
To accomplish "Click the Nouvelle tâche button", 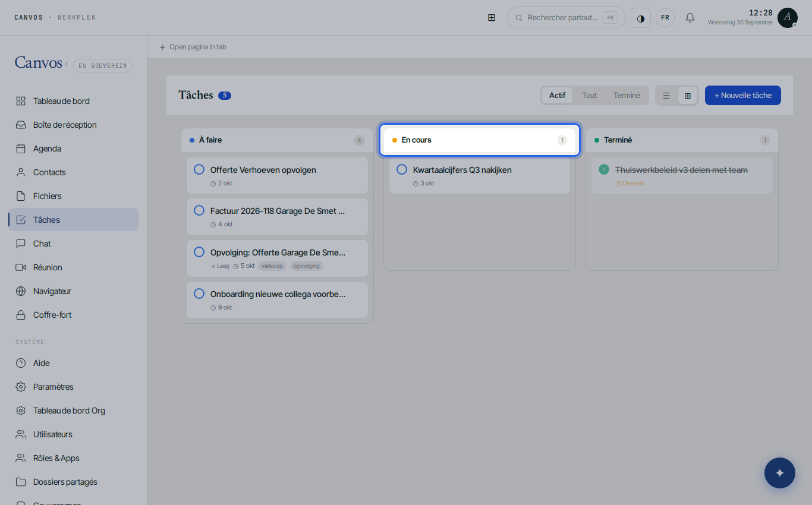I will click(743, 96).
